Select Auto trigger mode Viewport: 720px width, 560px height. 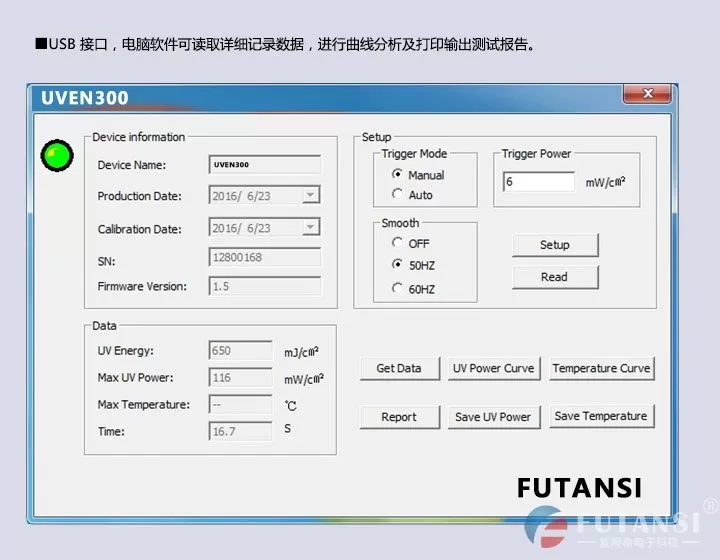pyautogui.click(x=398, y=195)
